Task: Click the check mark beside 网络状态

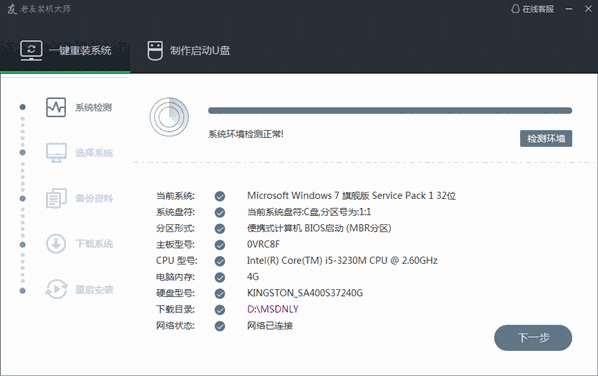Action: pos(220,326)
